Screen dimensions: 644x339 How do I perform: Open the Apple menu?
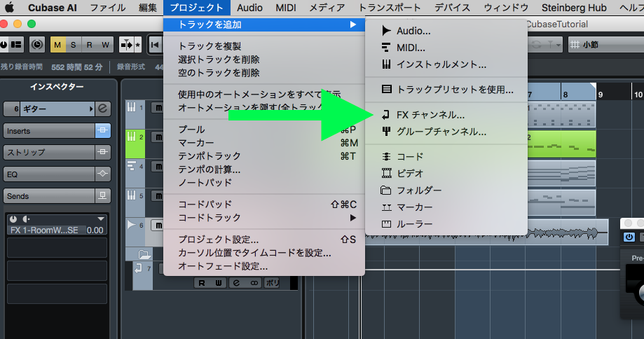9,8
